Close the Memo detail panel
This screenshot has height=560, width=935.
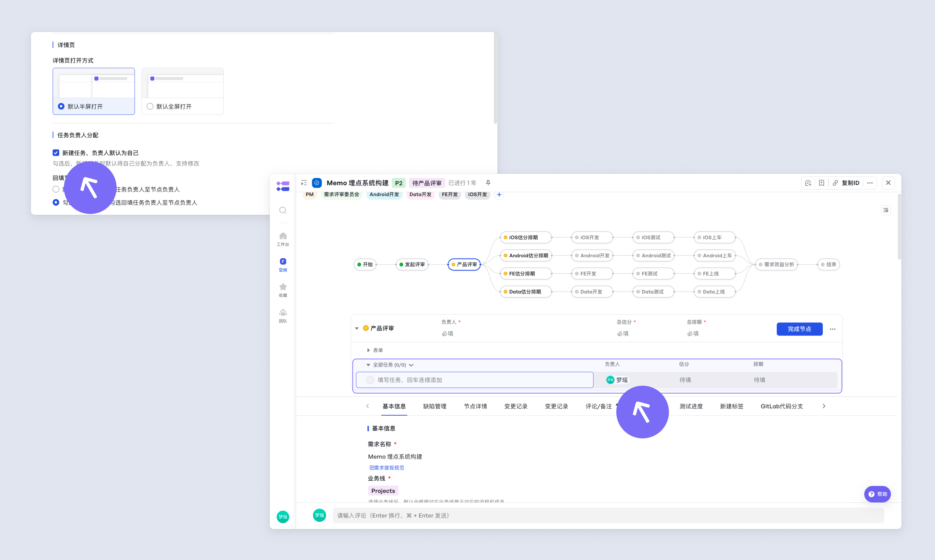click(888, 183)
